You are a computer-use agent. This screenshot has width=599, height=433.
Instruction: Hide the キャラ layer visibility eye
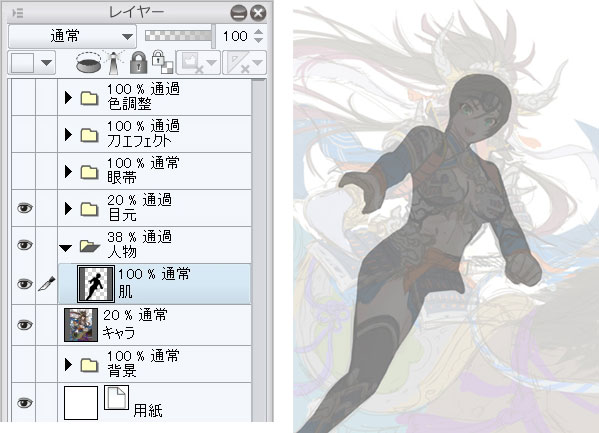click(25, 325)
